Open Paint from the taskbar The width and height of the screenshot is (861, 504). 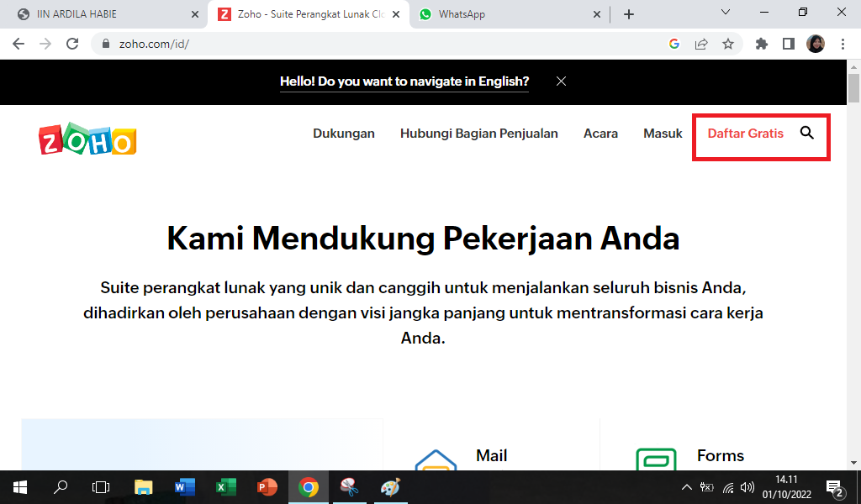click(390, 487)
